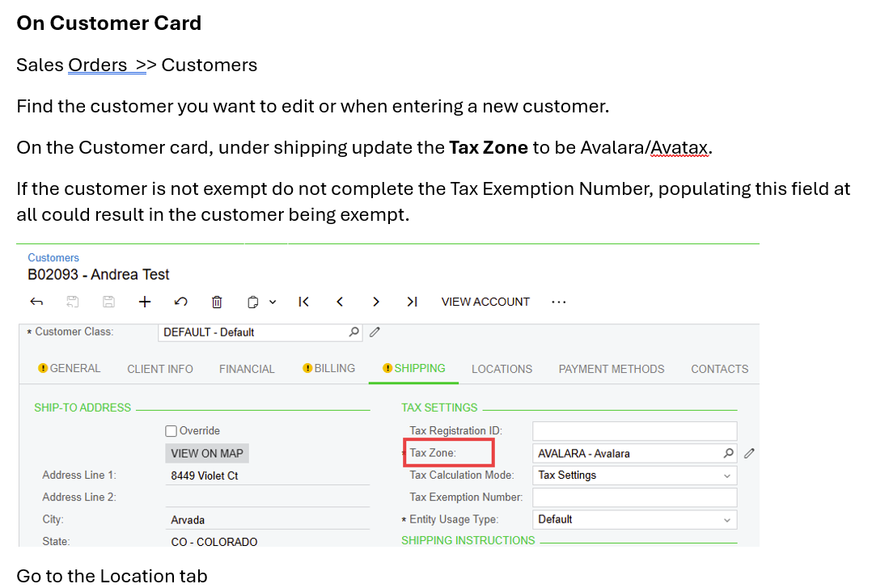889x588 pixels.
Task: Open the clipboard dropdown arrow
Action: click(273, 302)
